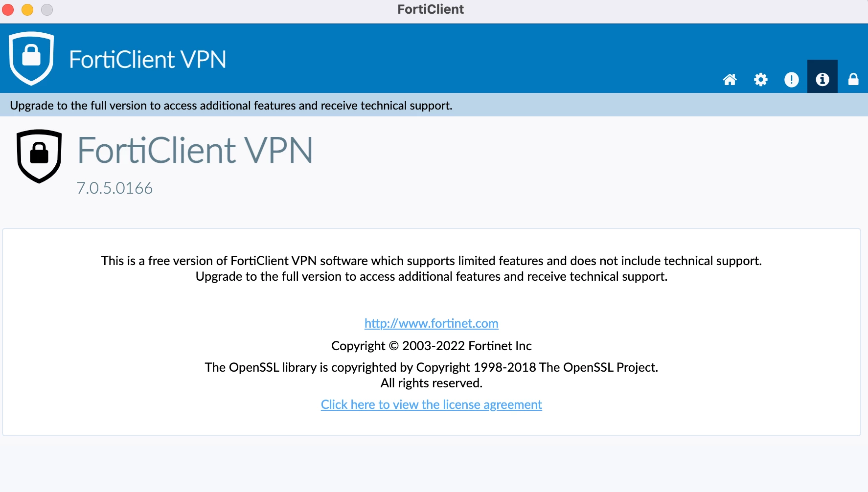Open the Settings gear icon
Viewport: 868px width, 492px height.
tap(760, 79)
